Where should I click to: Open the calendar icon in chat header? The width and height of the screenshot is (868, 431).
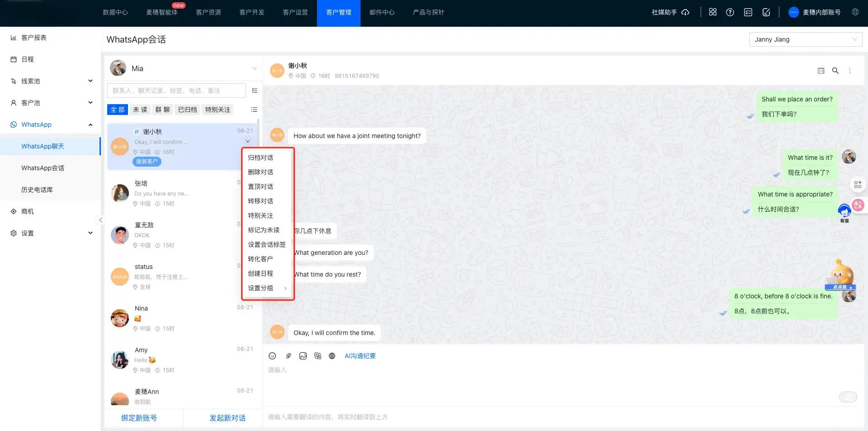[821, 71]
